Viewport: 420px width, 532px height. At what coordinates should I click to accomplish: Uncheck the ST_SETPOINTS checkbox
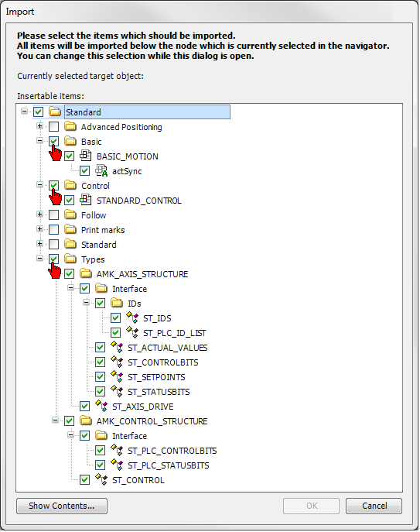click(100, 376)
